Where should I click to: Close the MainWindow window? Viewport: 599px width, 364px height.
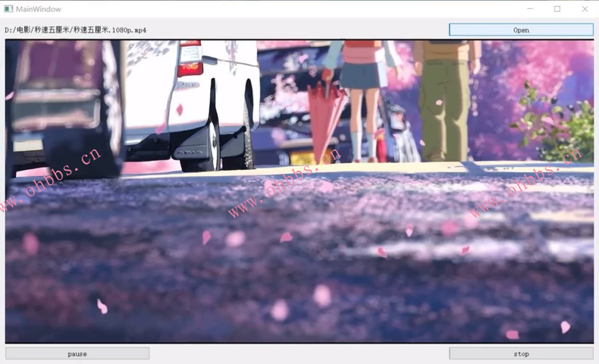coord(585,8)
